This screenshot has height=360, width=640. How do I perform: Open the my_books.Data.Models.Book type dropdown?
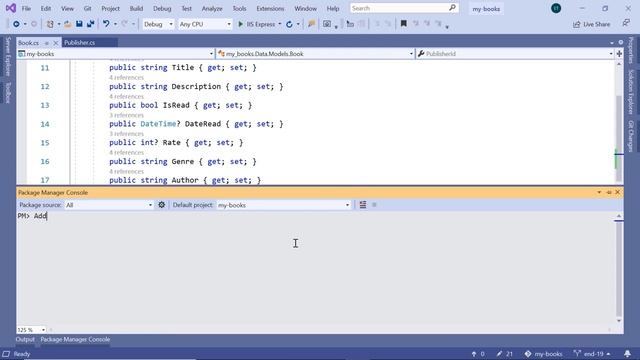[x=315, y=53]
